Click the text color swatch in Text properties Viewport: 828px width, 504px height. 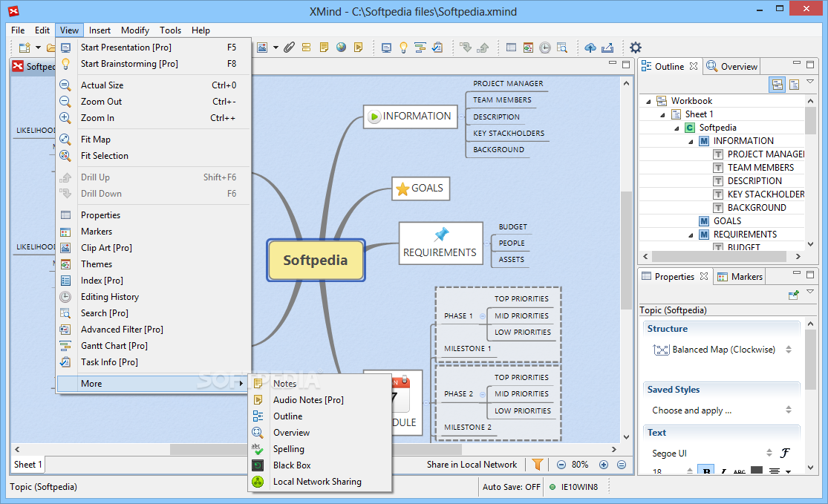point(757,470)
